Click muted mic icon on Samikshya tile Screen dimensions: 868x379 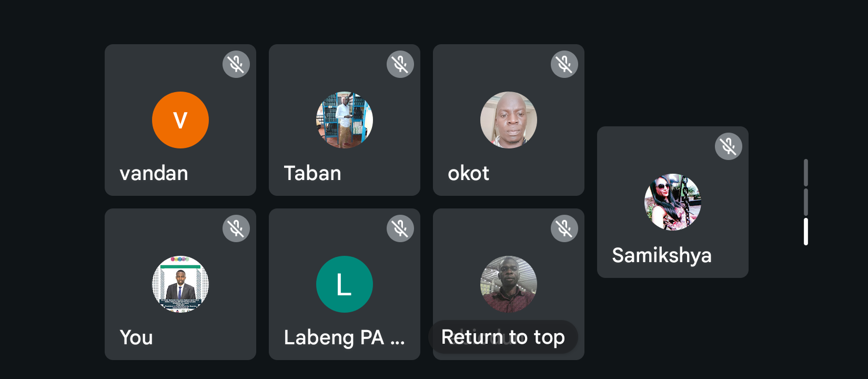pyautogui.click(x=729, y=146)
